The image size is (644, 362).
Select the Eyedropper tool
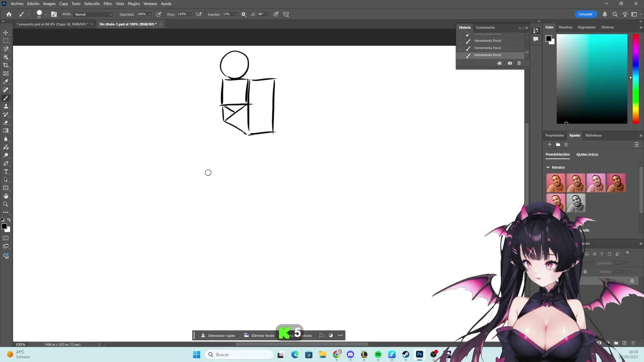coord(6,81)
